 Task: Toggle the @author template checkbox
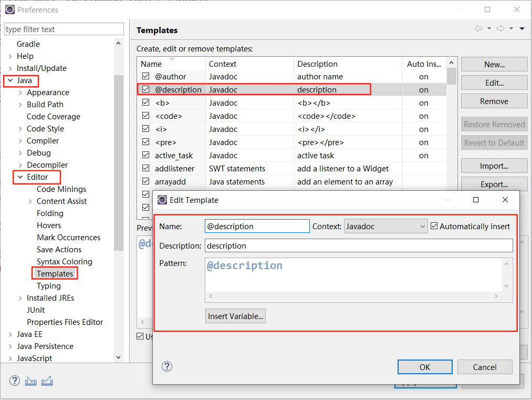click(x=146, y=76)
